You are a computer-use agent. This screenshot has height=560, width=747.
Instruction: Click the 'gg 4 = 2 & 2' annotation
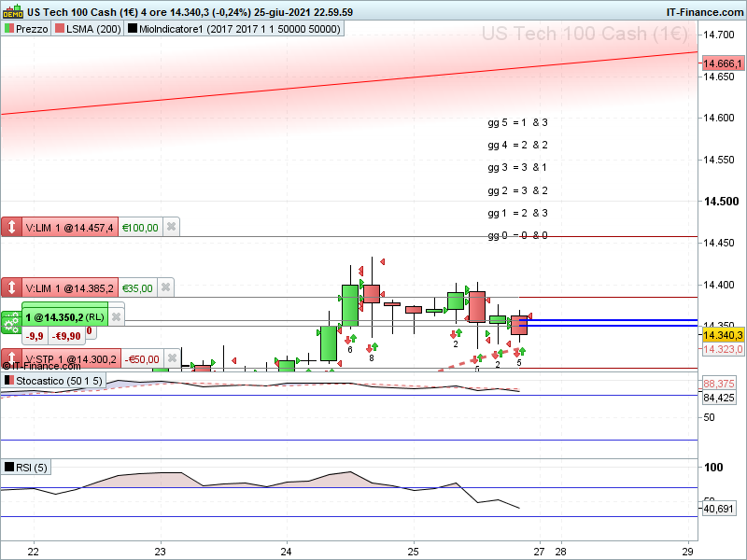[x=517, y=145]
